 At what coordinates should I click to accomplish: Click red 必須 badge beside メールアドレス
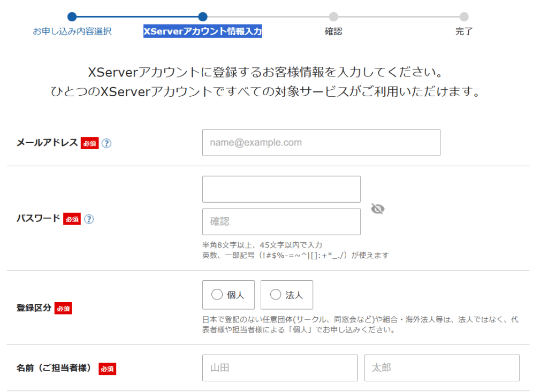pos(89,143)
